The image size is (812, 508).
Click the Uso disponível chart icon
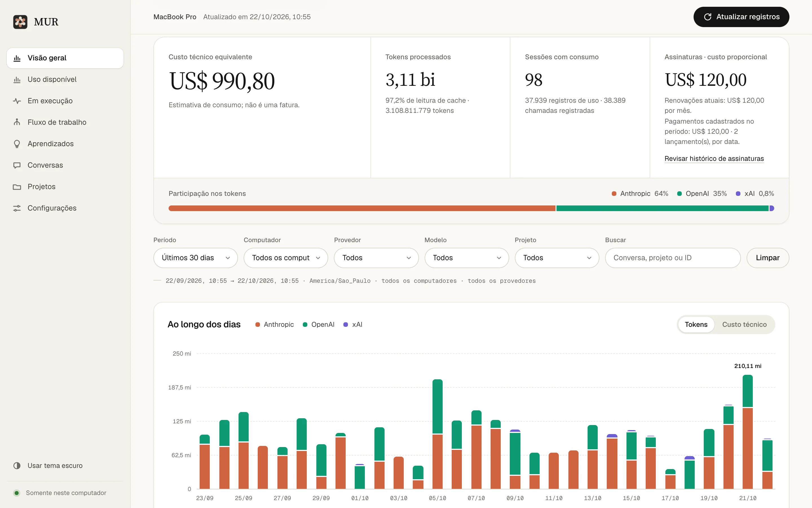click(17, 80)
